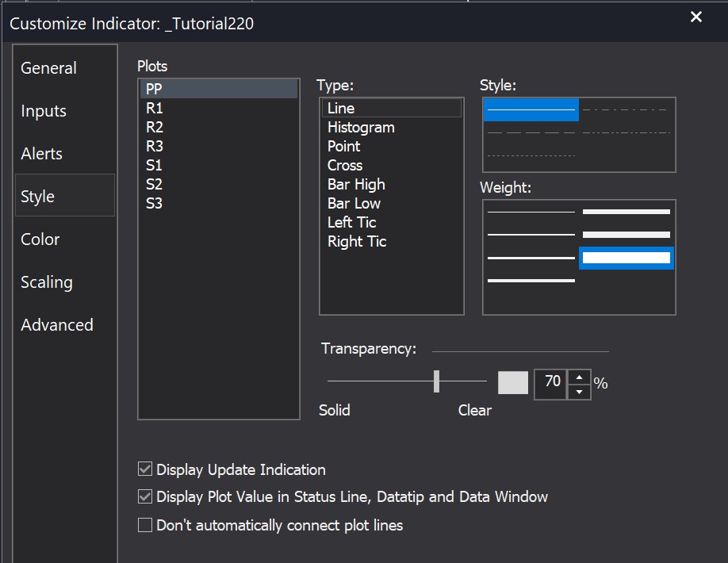Toggle Display Update Indication checkbox
Viewport: 728px width, 563px height.
tap(145, 469)
